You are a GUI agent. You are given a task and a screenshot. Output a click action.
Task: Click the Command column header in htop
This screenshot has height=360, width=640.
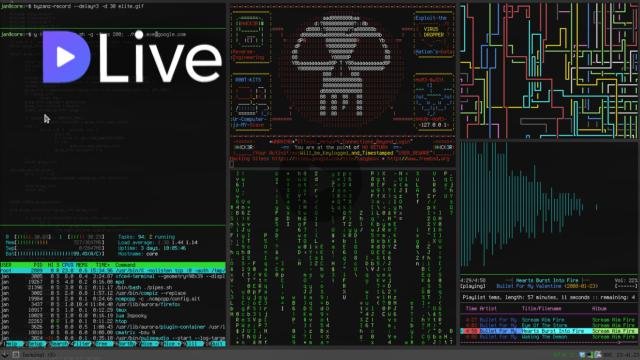pos(125,265)
